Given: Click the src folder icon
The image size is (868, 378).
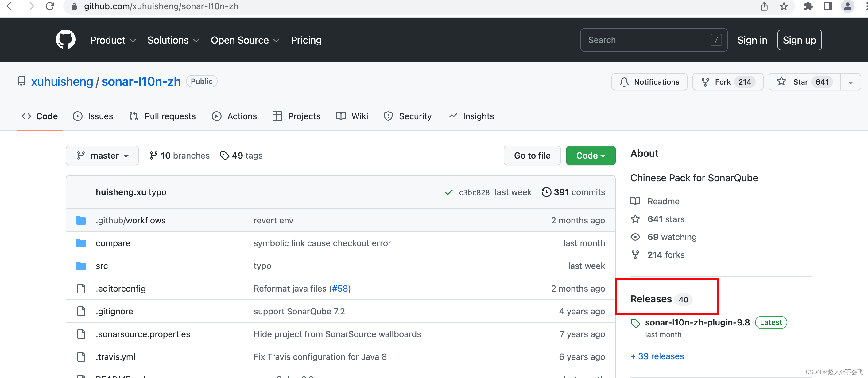Looking at the screenshot, I should (81, 266).
